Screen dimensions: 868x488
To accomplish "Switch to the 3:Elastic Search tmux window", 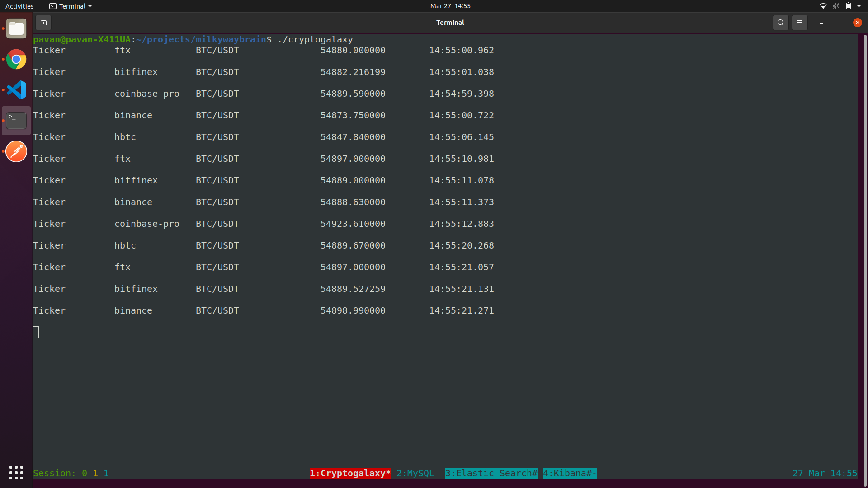I will point(491,473).
